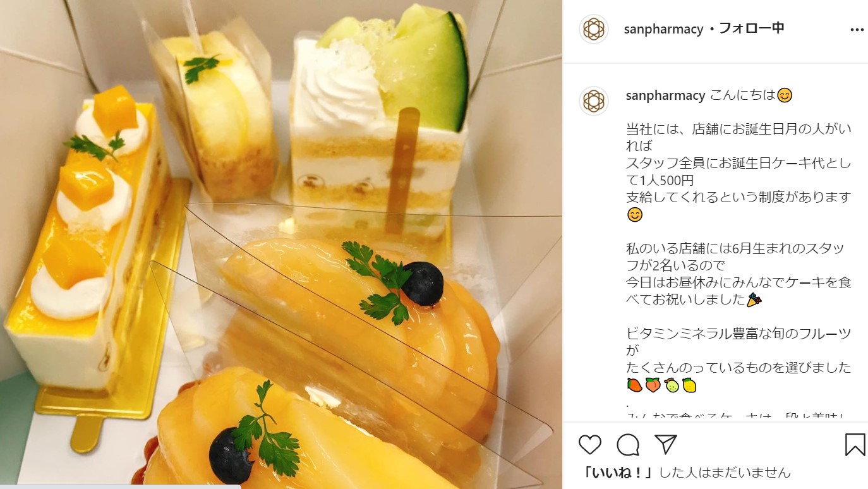Click the carrot emoji in caption
This screenshot has width=868, height=489.
point(634,385)
